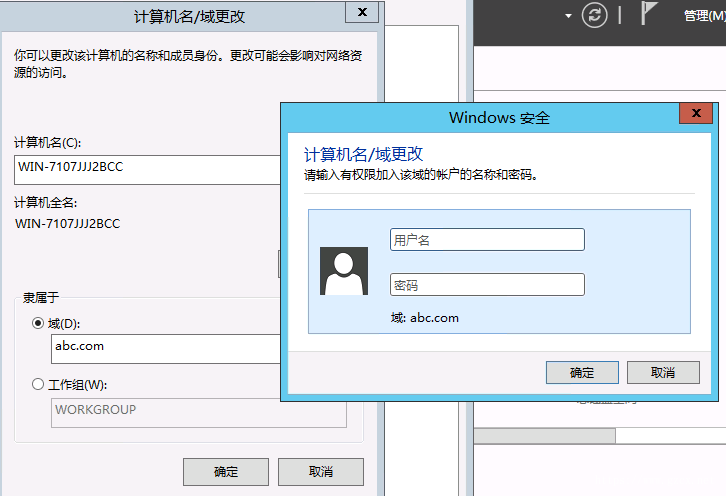The width and height of the screenshot is (726, 496).
Task: Click 取消 in the domain change dialog
Action: pos(321,472)
